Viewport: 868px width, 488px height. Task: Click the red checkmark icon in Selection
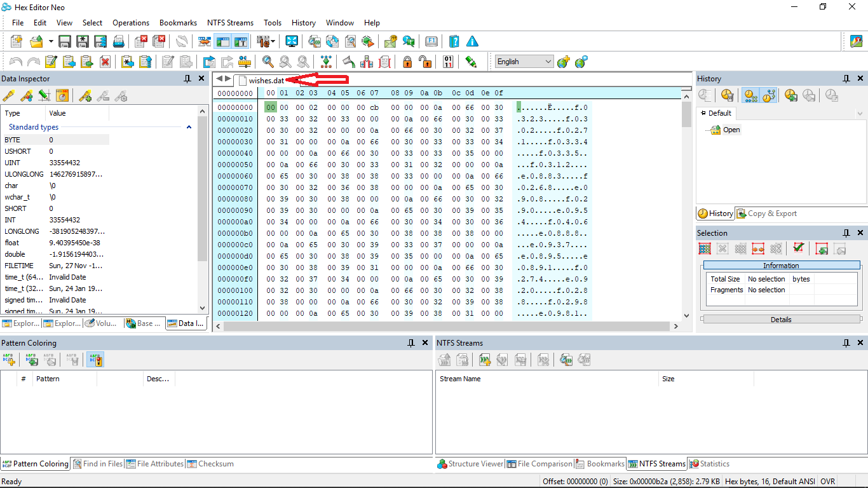pyautogui.click(x=799, y=248)
